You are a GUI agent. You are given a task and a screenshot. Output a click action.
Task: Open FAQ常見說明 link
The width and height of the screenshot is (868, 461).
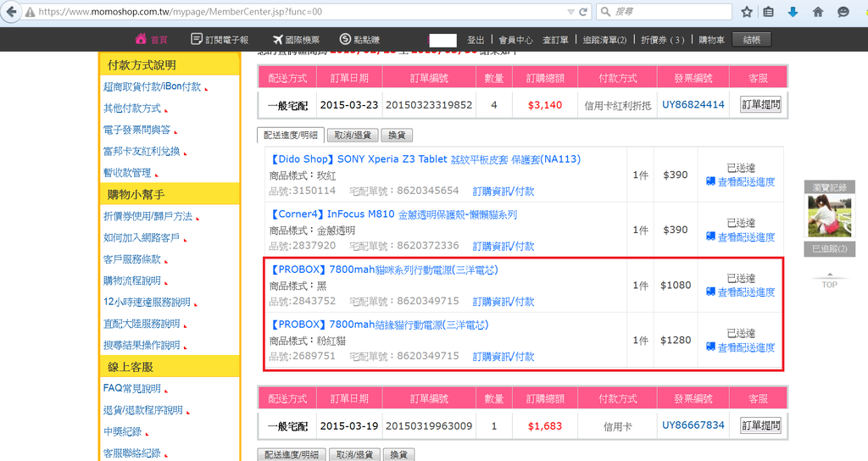[131, 388]
